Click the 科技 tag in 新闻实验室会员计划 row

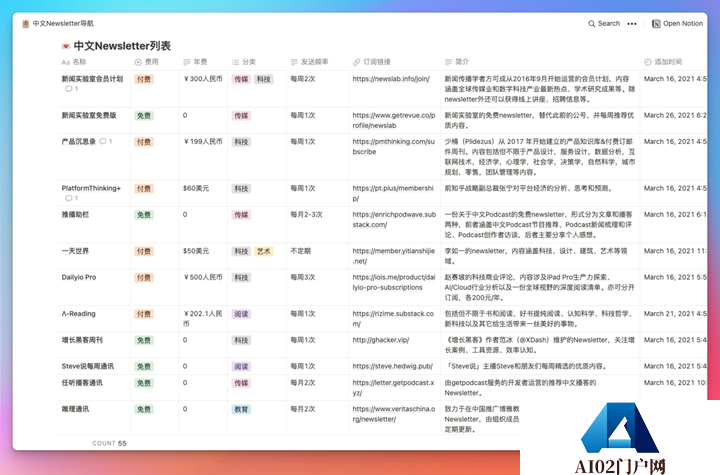(x=264, y=79)
